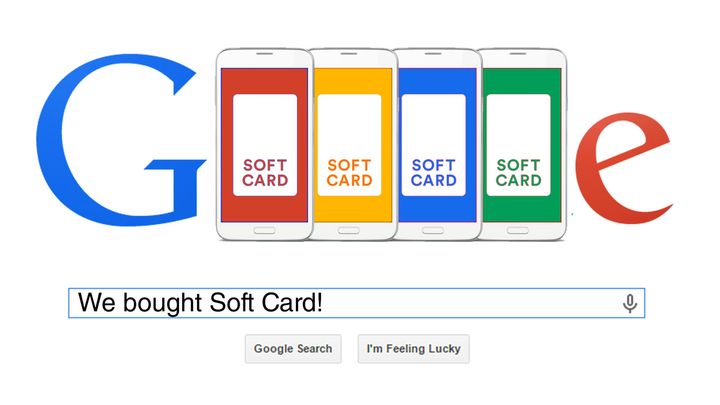The image size is (720, 405).
Task: Tap the home button on the red phone
Action: 264,231
